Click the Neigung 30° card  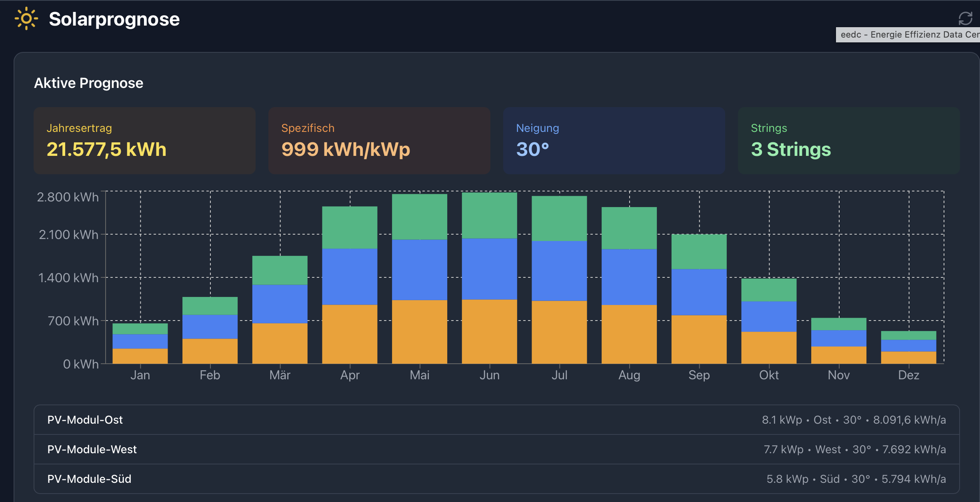(614, 140)
